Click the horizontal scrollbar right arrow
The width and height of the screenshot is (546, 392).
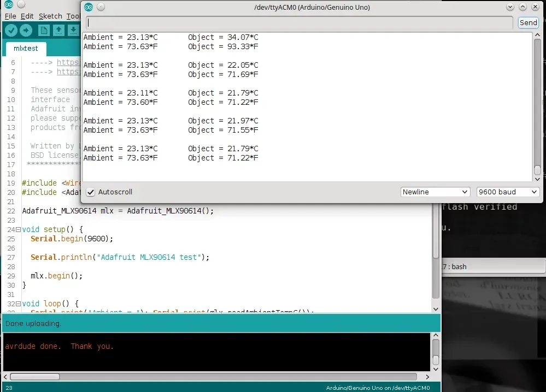click(427, 377)
